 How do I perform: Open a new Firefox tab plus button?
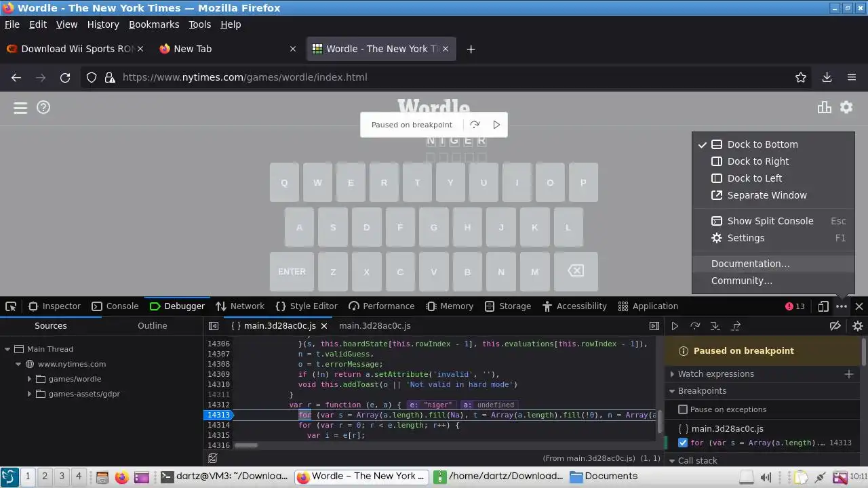tap(471, 49)
